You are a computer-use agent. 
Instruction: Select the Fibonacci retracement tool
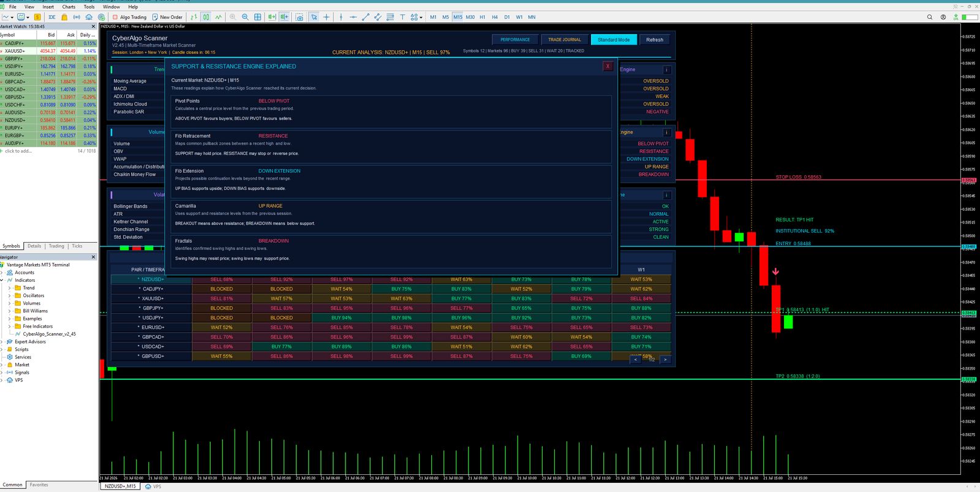390,17
